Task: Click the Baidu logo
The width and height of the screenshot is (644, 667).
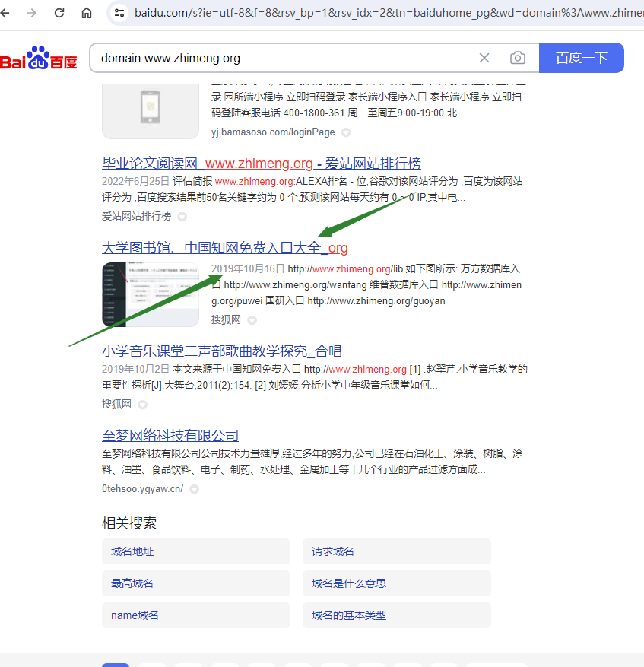Action: (x=39, y=59)
